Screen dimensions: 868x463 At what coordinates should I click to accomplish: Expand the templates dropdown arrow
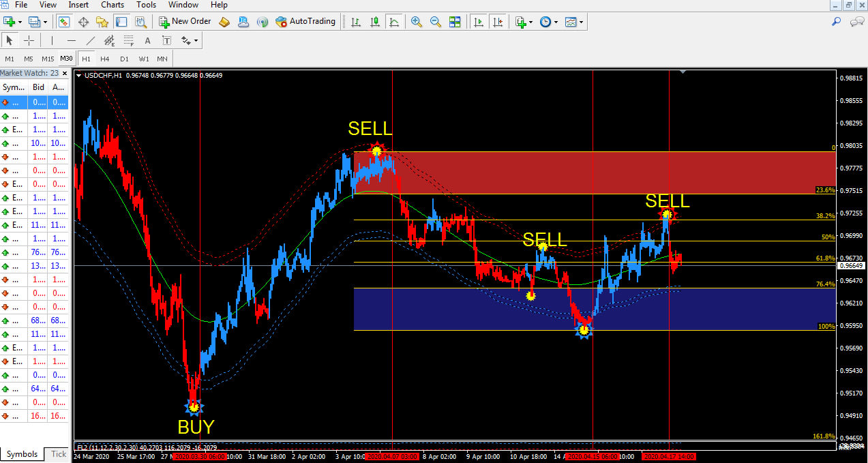pyautogui.click(x=582, y=22)
